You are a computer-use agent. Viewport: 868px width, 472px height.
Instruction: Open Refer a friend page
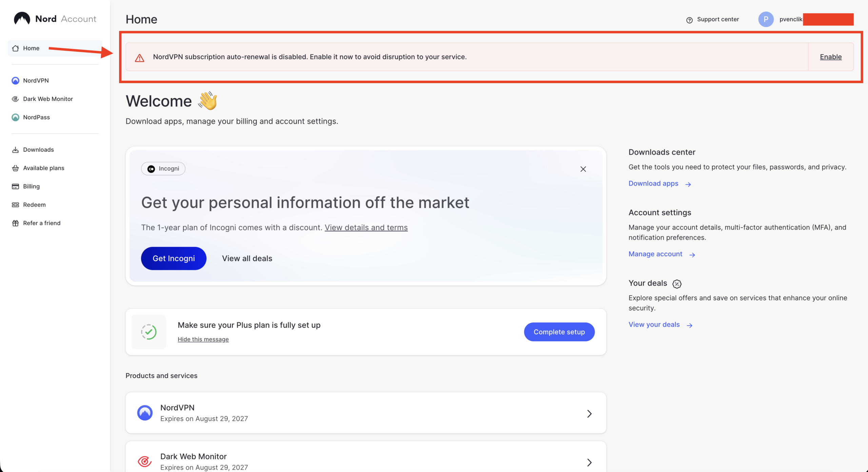tap(41, 223)
